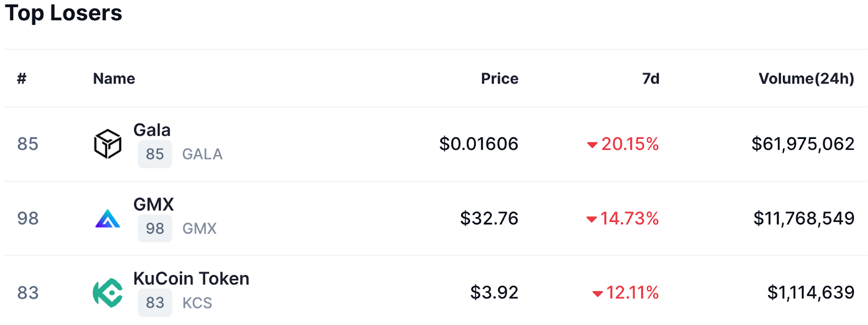Viewport: 868px width, 325px height.
Task: Click the GMX triangle logo icon
Action: point(107,218)
